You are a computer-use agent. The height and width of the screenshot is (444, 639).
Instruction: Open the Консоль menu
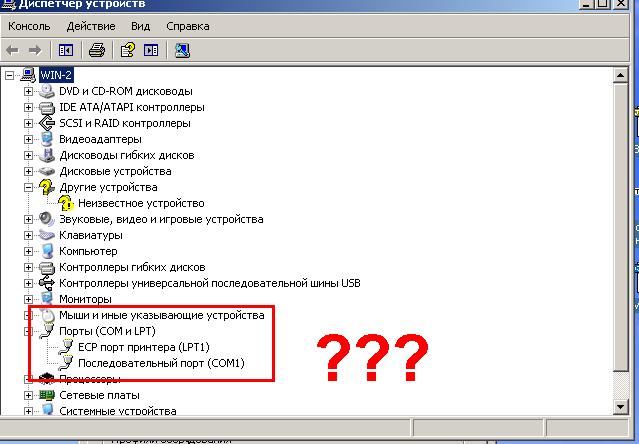[x=29, y=26]
